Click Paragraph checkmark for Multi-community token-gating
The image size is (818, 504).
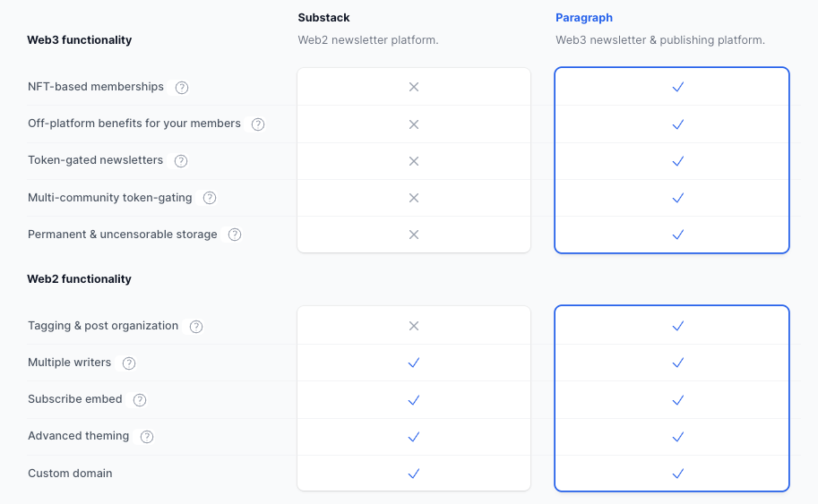click(x=678, y=198)
